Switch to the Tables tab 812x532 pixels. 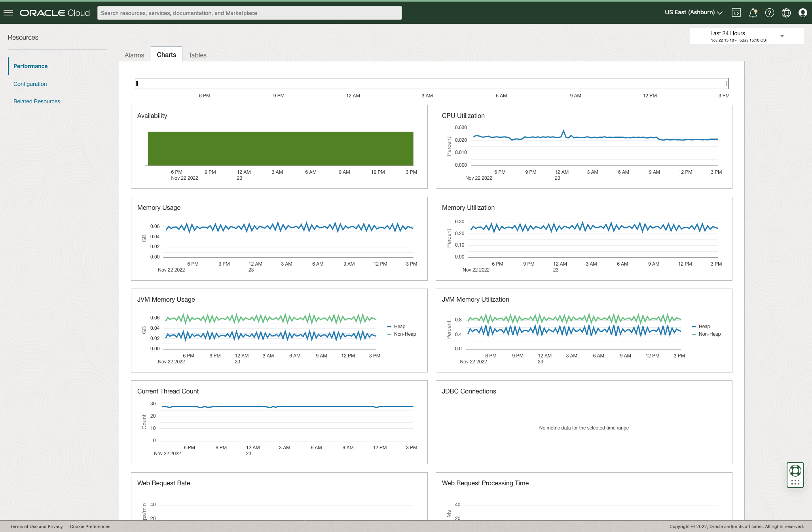[197, 55]
